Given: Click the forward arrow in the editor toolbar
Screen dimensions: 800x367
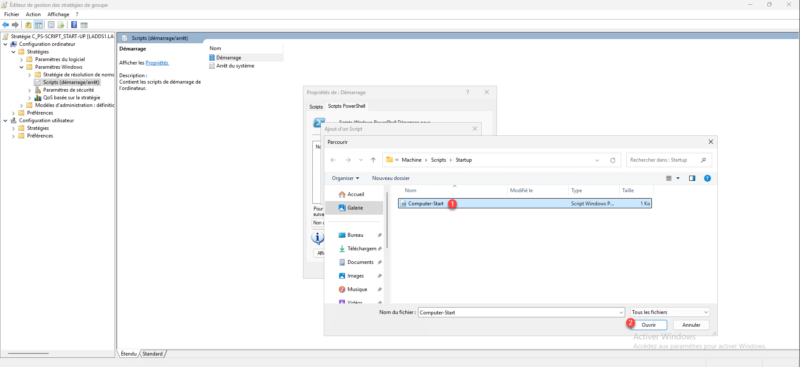Looking at the screenshot, I should click(x=15, y=25).
